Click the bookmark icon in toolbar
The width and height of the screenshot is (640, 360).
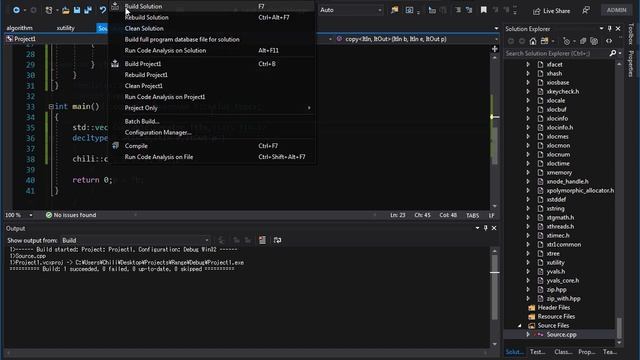click(484, 10)
